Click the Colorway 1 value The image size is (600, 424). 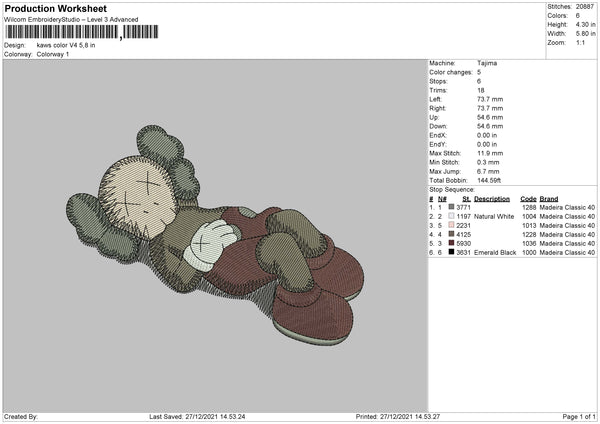pos(54,54)
